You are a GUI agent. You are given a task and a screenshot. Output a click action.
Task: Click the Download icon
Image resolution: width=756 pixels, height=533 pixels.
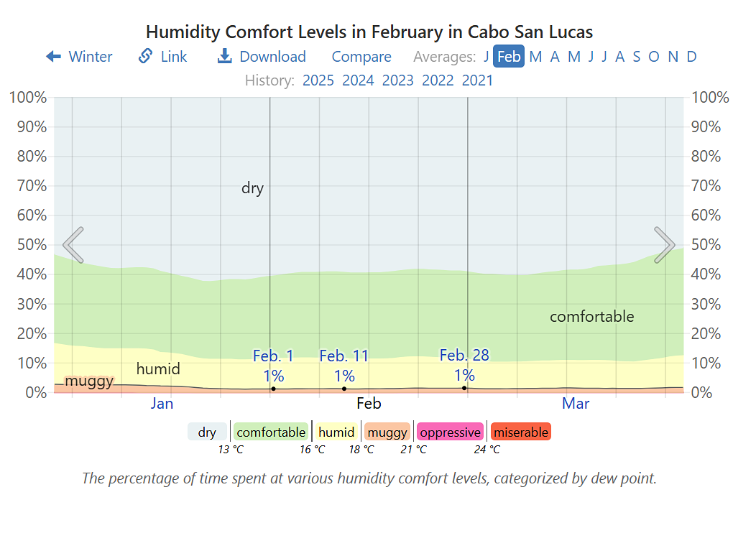point(224,56)
